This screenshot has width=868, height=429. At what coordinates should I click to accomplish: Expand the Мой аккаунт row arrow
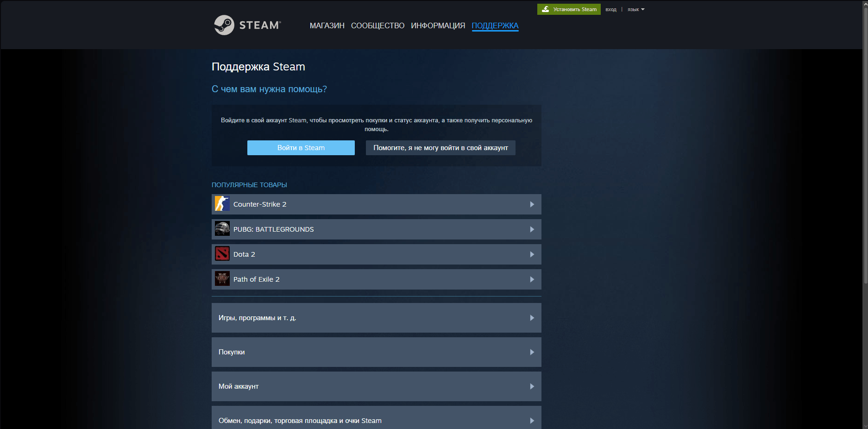pos(532,386)
